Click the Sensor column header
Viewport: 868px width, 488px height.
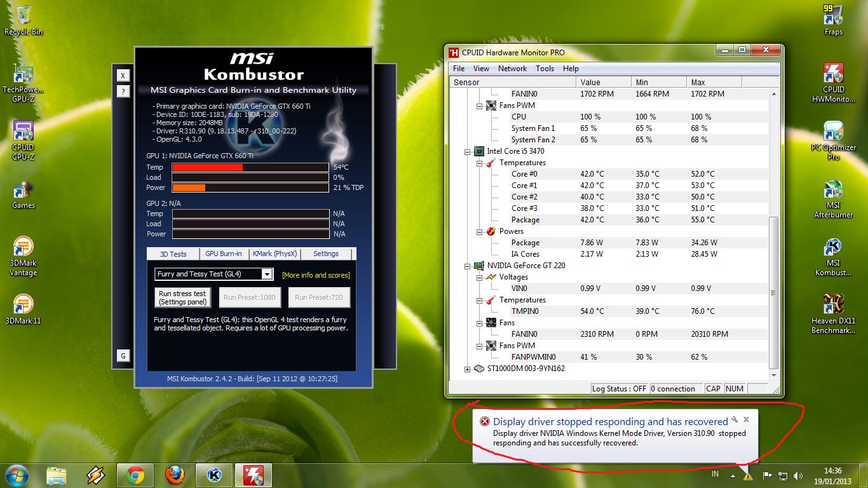[x=513, y=82]
